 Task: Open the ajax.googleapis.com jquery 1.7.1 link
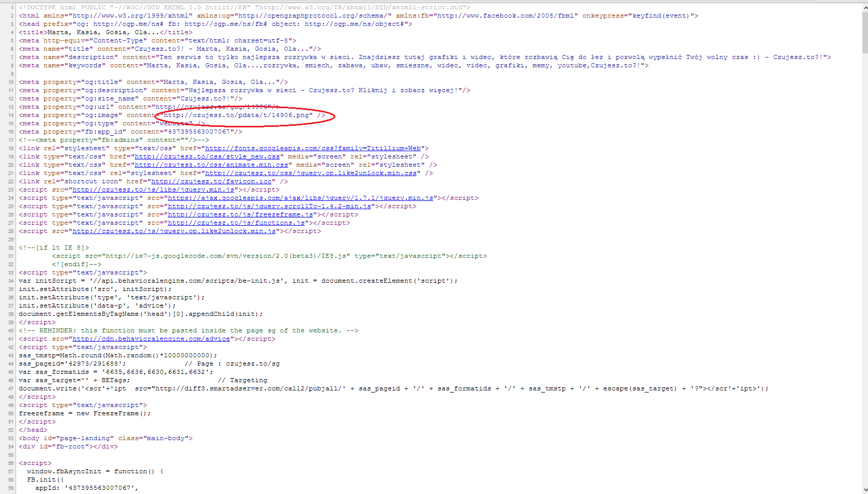pyautogui.click(x=301, y=198)
